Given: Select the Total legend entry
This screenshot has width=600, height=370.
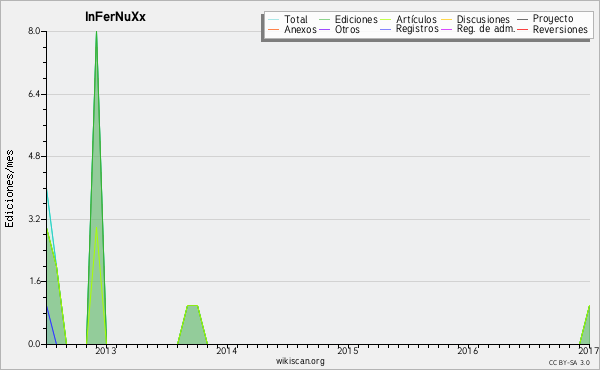Looking at the screenshot, I should click(296, 19).
